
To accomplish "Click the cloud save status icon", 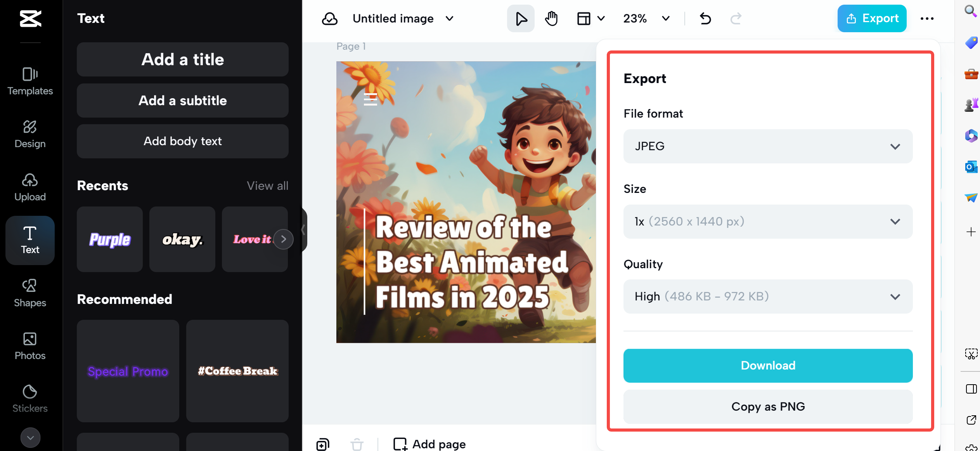I will coord(329,18).
